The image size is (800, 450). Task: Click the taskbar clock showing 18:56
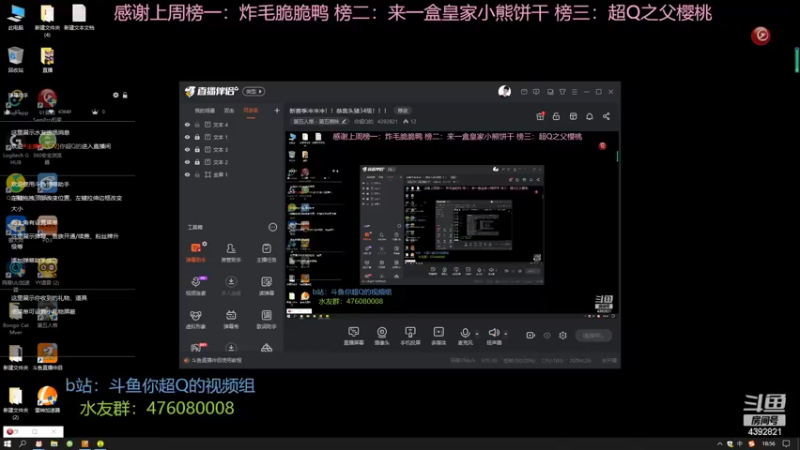[768, 444]
